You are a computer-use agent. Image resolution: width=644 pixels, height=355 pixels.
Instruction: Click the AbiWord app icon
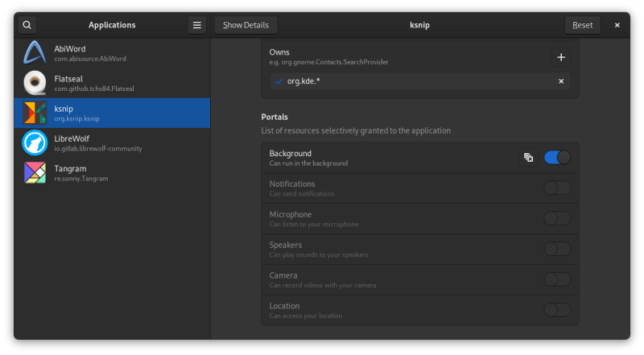coord(35,53)
